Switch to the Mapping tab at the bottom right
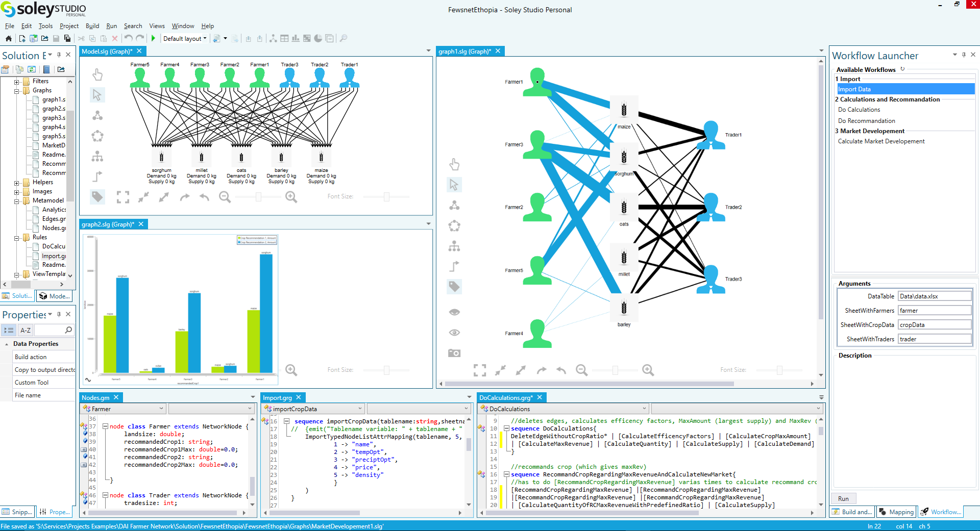The width and height of the screenshot is (980, 531). 896,512
